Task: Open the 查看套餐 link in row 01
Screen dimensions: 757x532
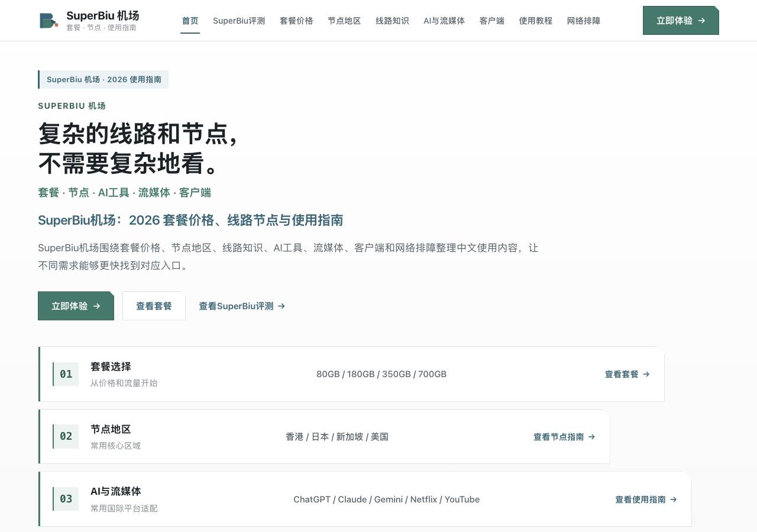Action: tap(627, 374)
